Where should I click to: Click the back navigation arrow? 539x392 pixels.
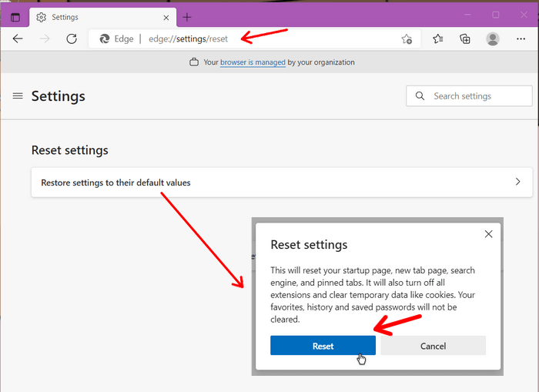18,39
